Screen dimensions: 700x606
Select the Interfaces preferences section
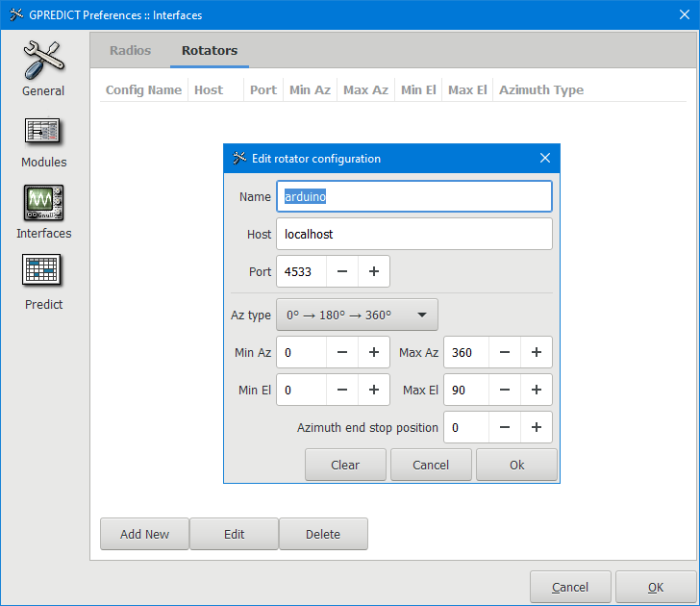click(x=44, y=213)
